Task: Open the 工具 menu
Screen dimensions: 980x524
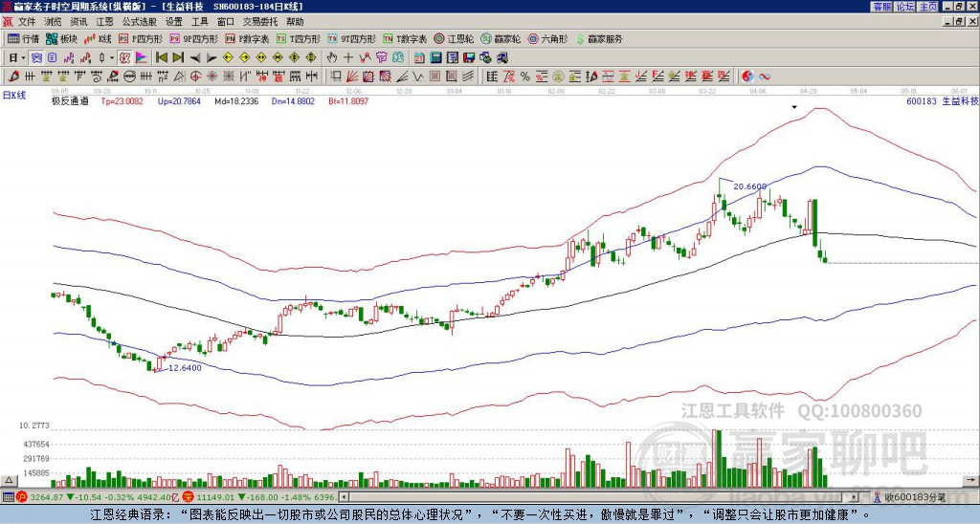Action: [x=200, y=22]
